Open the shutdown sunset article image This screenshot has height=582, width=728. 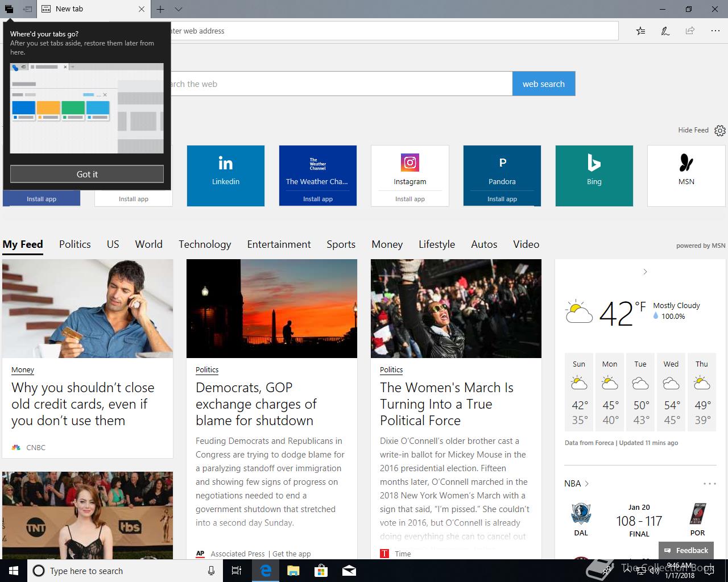[x=272, y=309]
